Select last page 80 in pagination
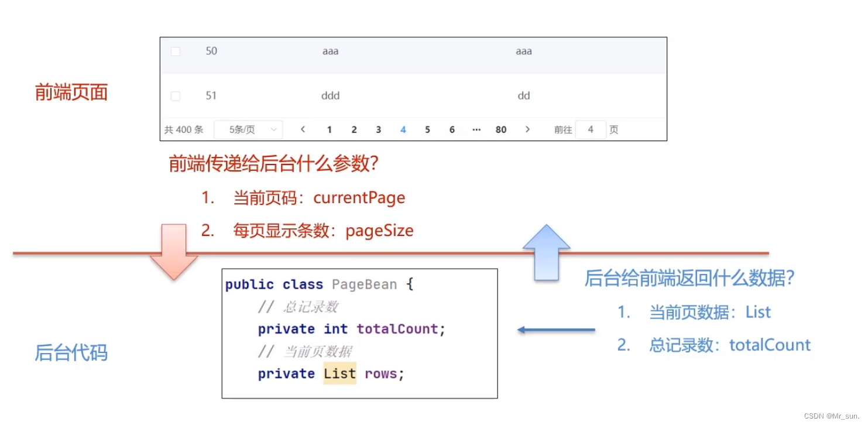Viewport: 868px width, 425px height. [501, 130]
